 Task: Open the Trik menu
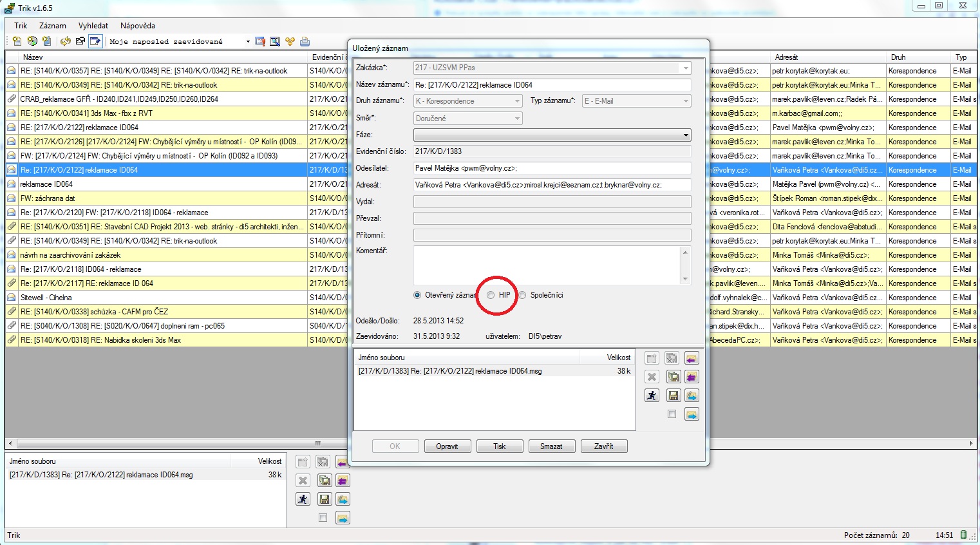[x=21, y=26]
